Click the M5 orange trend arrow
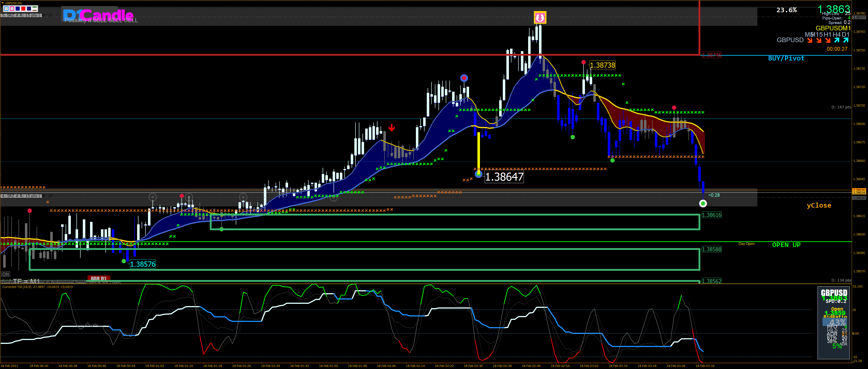 pyautogui.click(x=810, y=41)
